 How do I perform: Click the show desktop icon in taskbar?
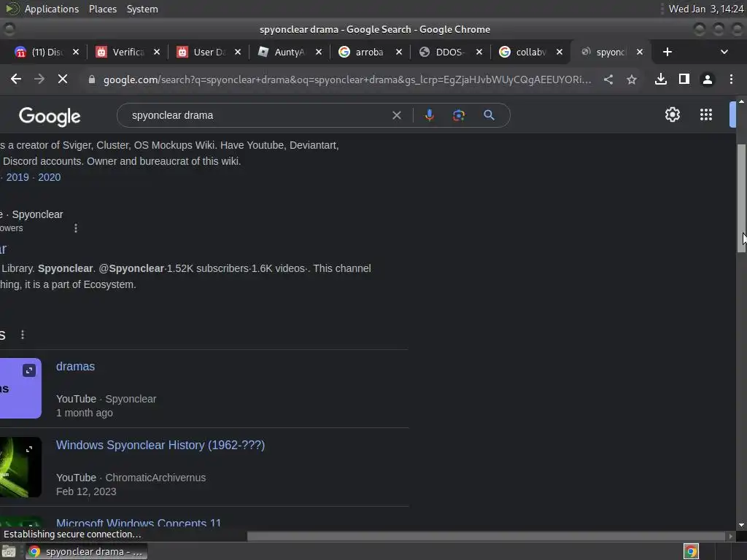click(x=9, y=551)
